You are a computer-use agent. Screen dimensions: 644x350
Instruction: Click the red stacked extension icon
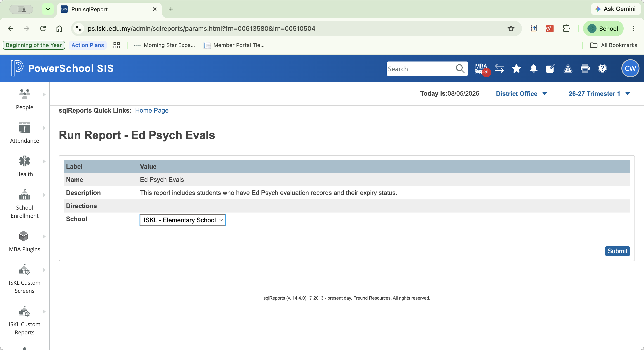point(550,28)
